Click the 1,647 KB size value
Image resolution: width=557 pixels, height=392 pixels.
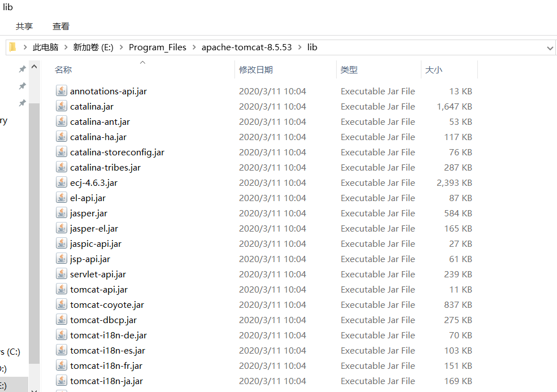coord(454,107)
